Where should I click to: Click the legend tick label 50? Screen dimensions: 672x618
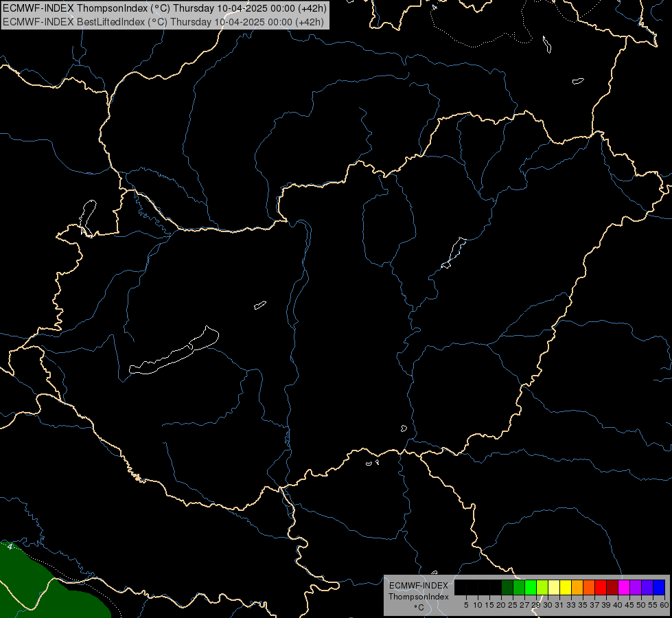(x=642, y=605)
